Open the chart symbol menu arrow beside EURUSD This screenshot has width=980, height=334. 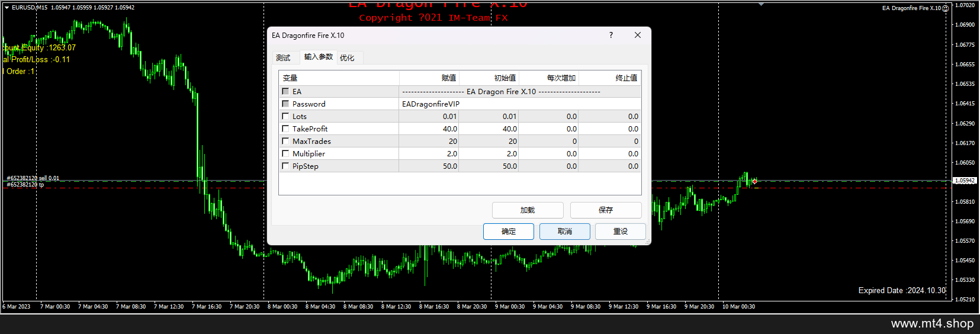[x=7, y=8]
